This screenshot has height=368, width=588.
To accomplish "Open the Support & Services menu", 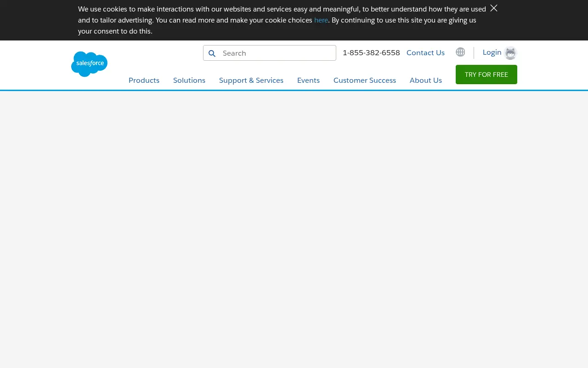I will coord(251,80).
